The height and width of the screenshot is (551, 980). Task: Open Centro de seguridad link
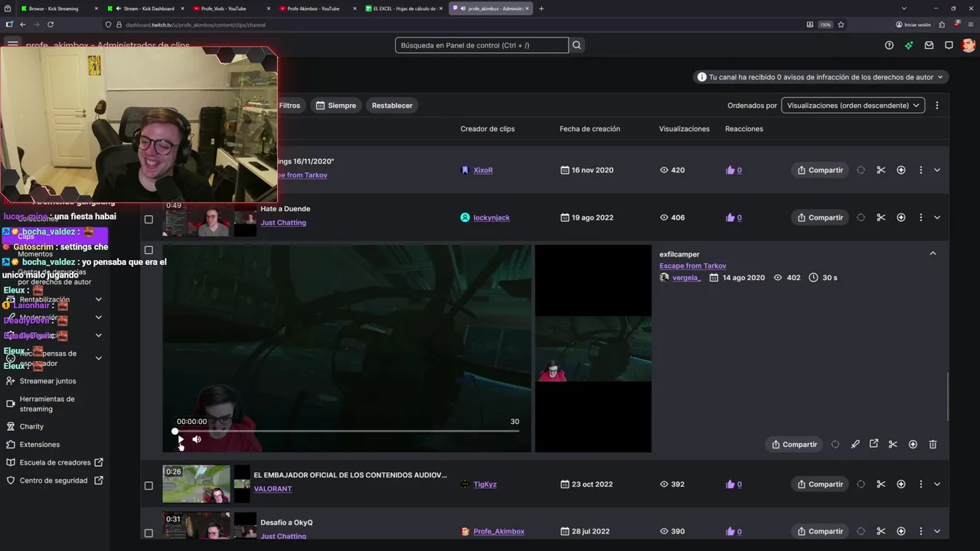(54, 481)
